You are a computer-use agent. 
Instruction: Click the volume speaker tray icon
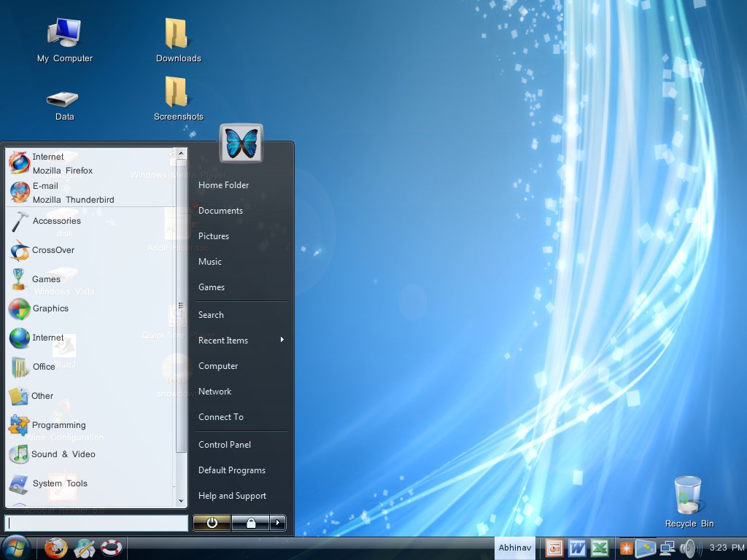click(x=690, y=548)
